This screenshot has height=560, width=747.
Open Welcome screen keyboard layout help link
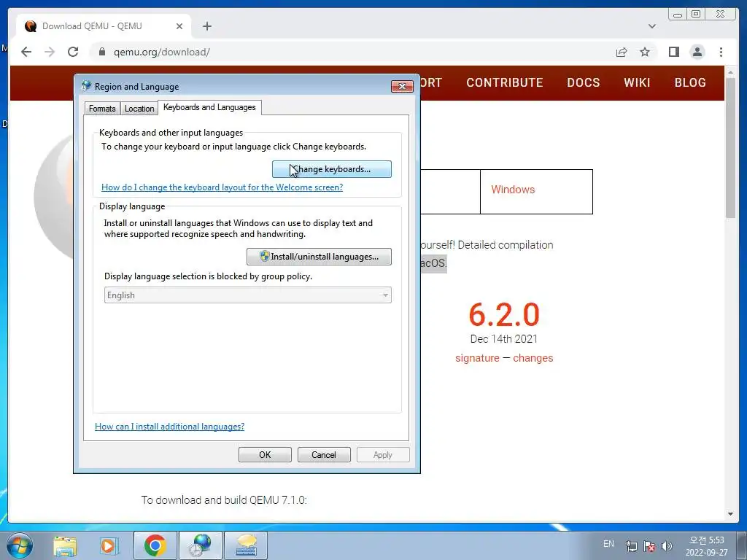click(x=222, y=187)
